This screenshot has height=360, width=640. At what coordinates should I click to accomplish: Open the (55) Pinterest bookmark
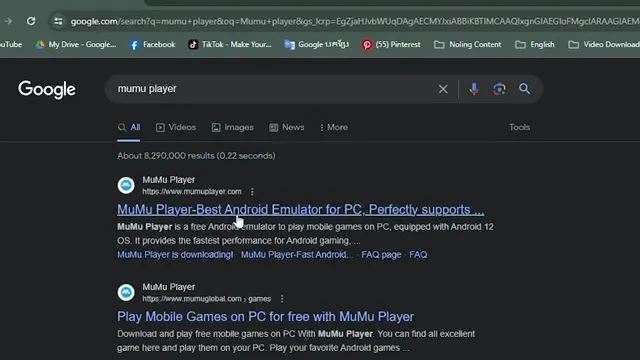(x=391, y=44)
